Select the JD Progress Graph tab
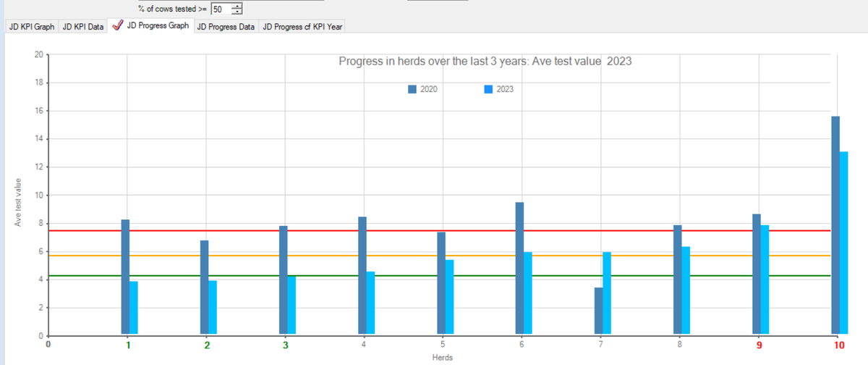 [x=151, y=26]
